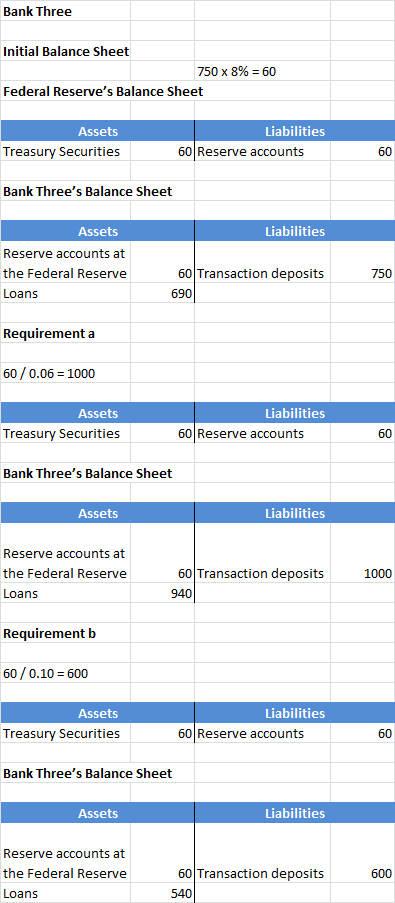395x903 pixels.
Task: Select the "750 x 8% = 60" formula cell
Action: [263, 71]
